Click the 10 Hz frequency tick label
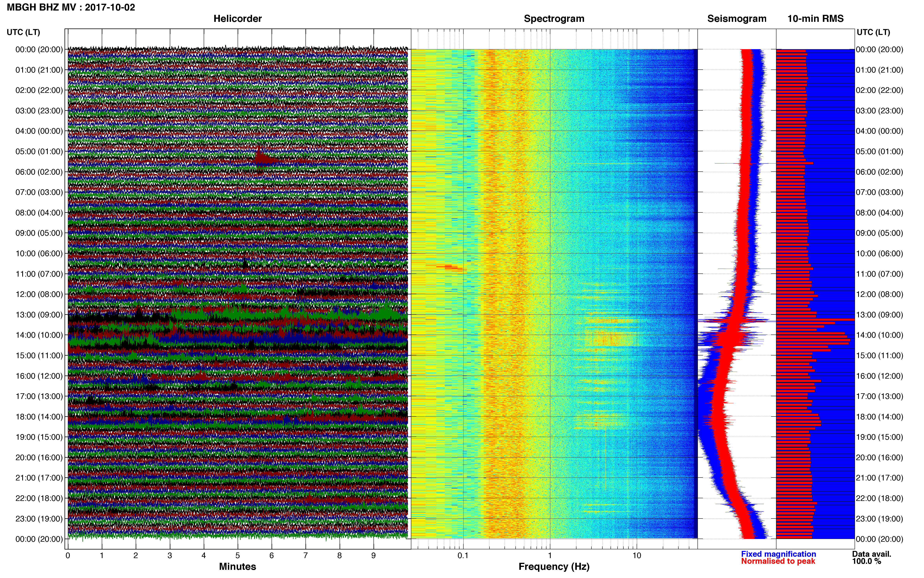Viewport: 924px width, 578px height. (x=636, y=555)
